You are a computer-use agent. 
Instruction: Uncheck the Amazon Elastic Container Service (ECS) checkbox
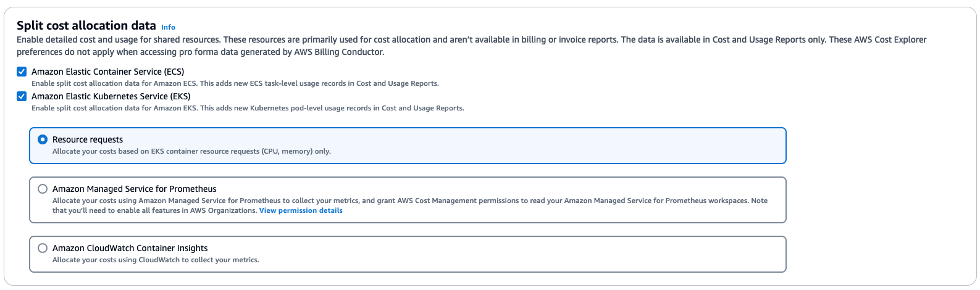point(22,72)
